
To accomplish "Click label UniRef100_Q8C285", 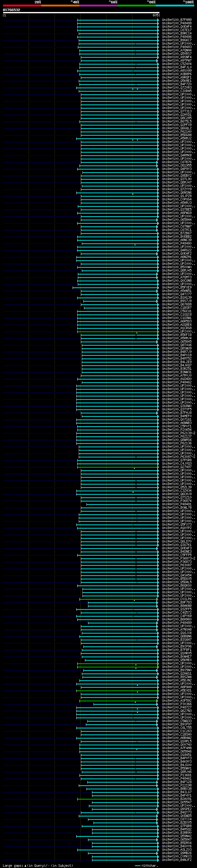I will pyautogui.click(x=177, y=118).
